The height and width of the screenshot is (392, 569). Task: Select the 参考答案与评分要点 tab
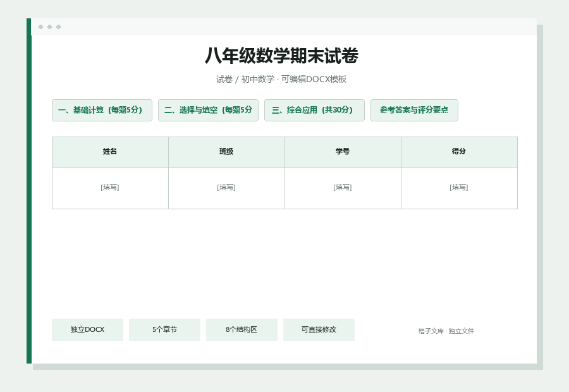point(414,111)
